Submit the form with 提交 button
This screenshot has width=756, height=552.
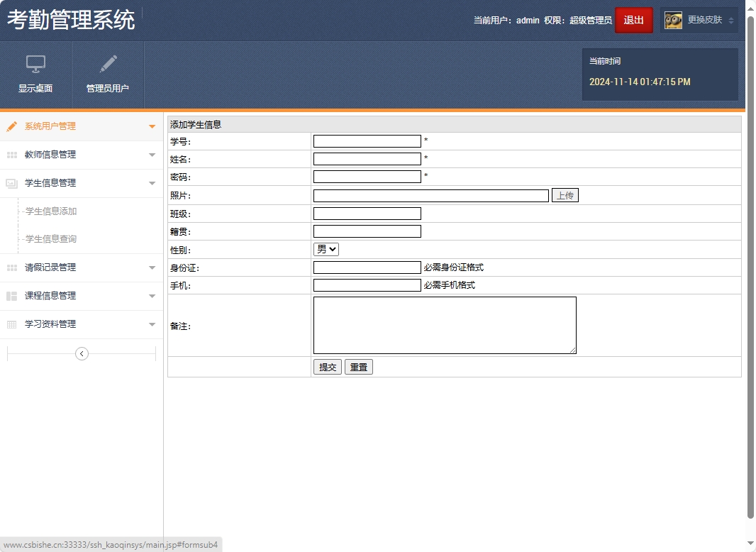click(328, 367)
